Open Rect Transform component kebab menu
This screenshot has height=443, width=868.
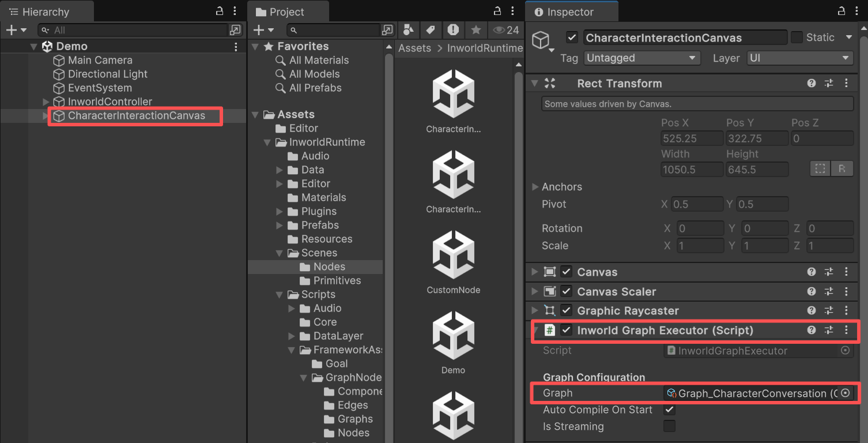846,84
